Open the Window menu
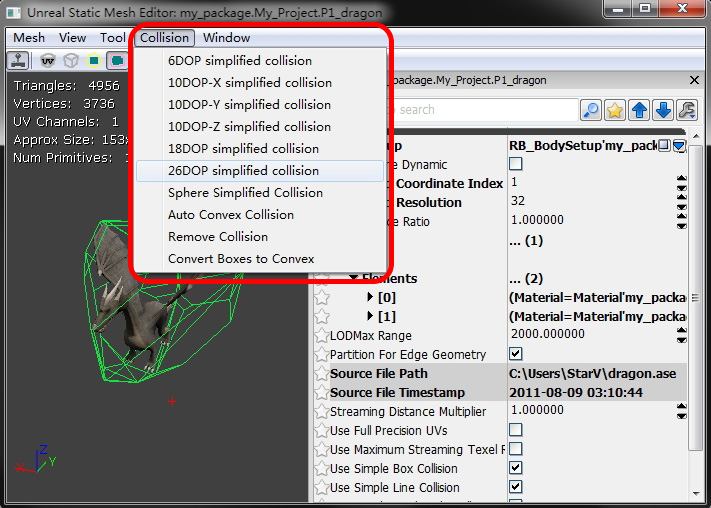Screen dimensions: 711x508 pyautogui.click(x=226, y=38)
